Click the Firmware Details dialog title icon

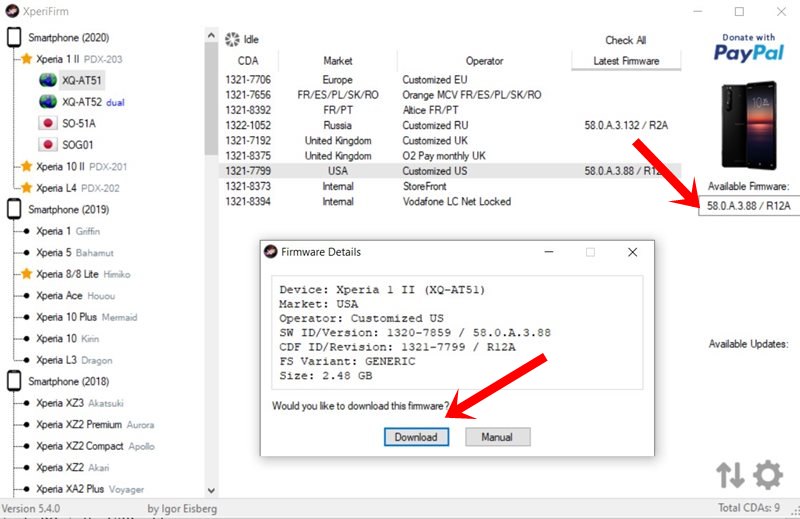tap(270, 252)
